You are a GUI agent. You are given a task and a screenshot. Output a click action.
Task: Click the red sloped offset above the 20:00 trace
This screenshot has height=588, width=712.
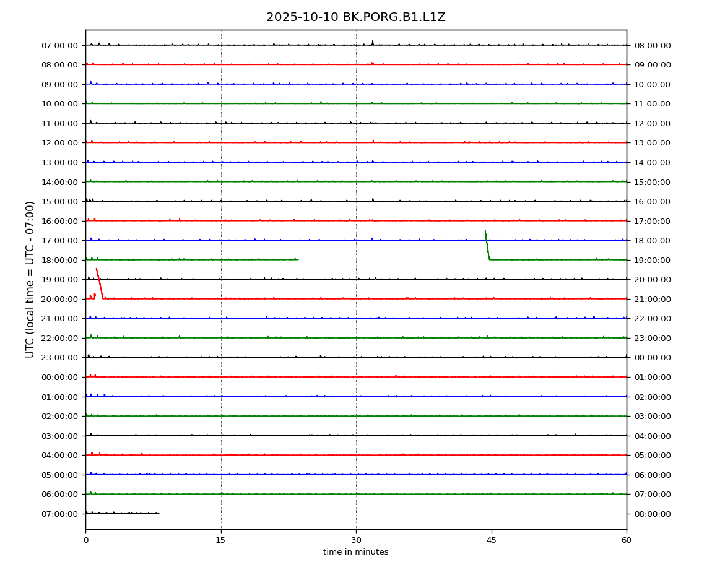99,283
